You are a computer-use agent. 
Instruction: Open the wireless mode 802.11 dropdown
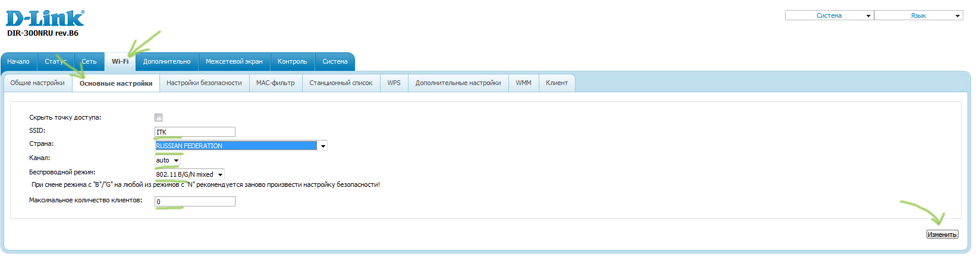tap(190, 174)
